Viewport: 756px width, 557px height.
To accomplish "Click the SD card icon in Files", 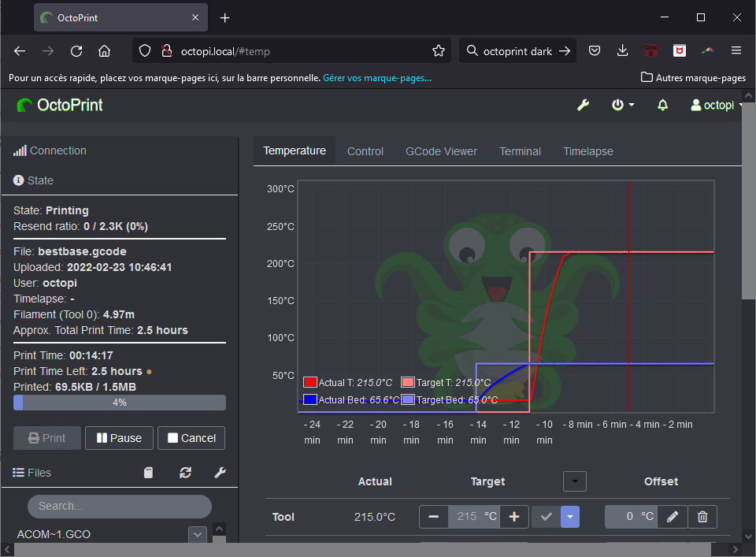I will [149, 473].
